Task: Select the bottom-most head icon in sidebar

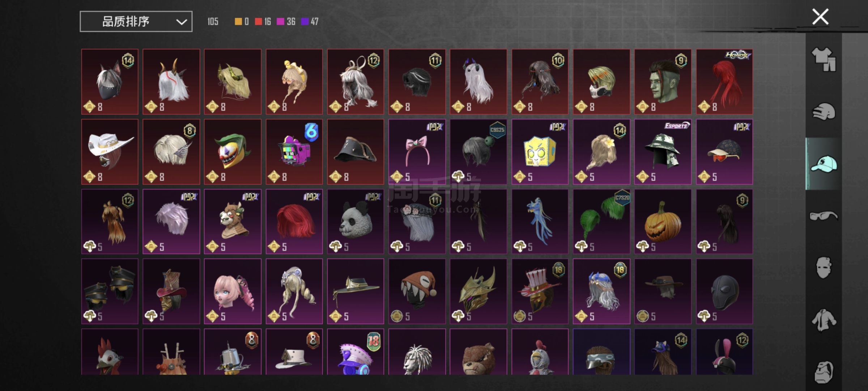Action: 824,372
